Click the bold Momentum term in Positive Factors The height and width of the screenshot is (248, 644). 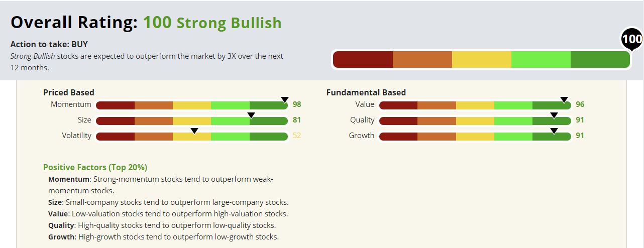69,179
